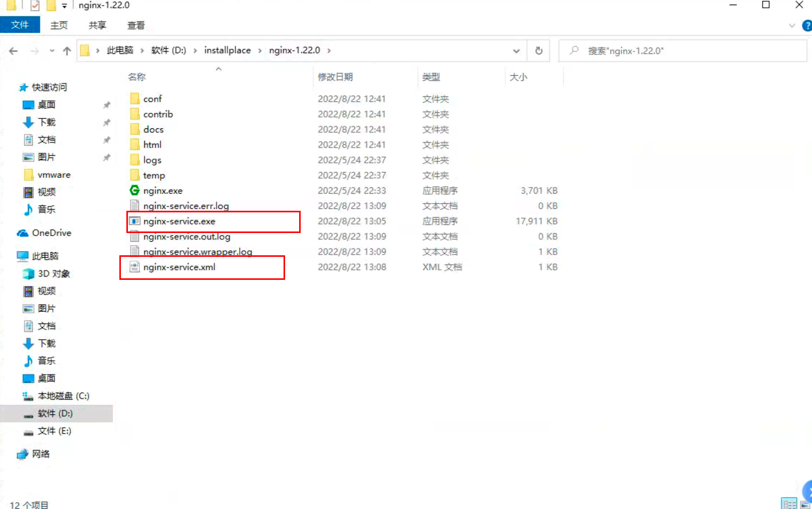Screen dimensions: 812x509
Task: Go forward with the forward arrow
Action: pos(35,51)
